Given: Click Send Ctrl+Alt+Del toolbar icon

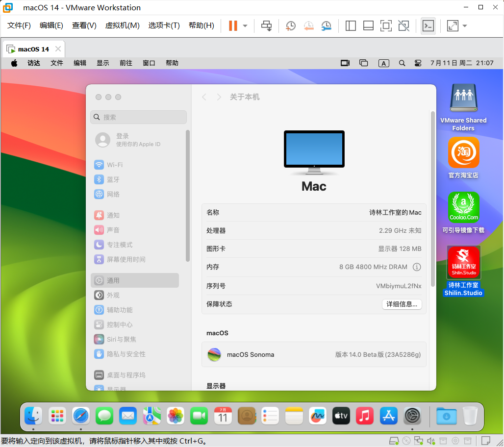Looking at the screenshot, I should 266,25.
